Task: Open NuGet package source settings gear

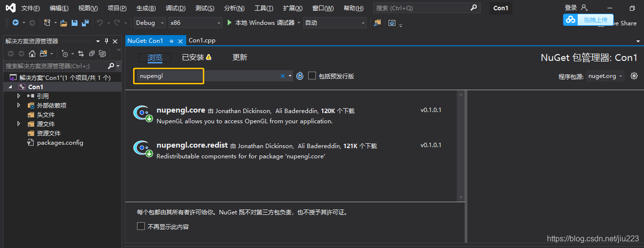Action: [x=634, y=76]
